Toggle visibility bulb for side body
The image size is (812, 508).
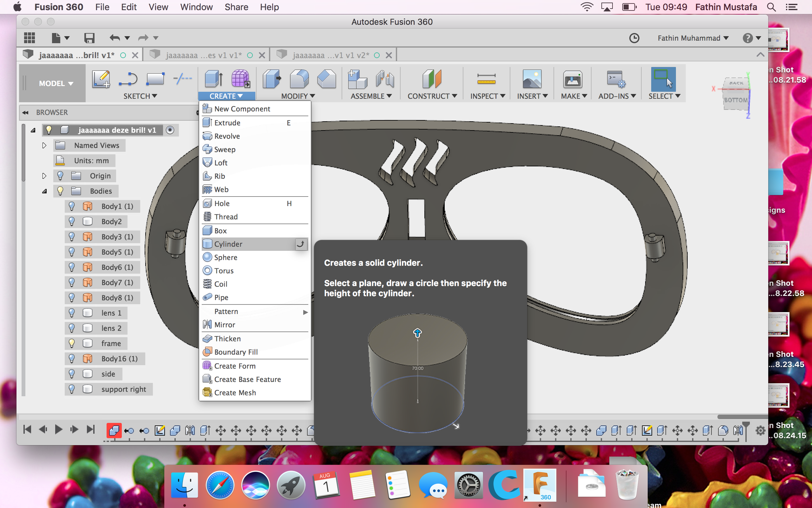point(71,374)
